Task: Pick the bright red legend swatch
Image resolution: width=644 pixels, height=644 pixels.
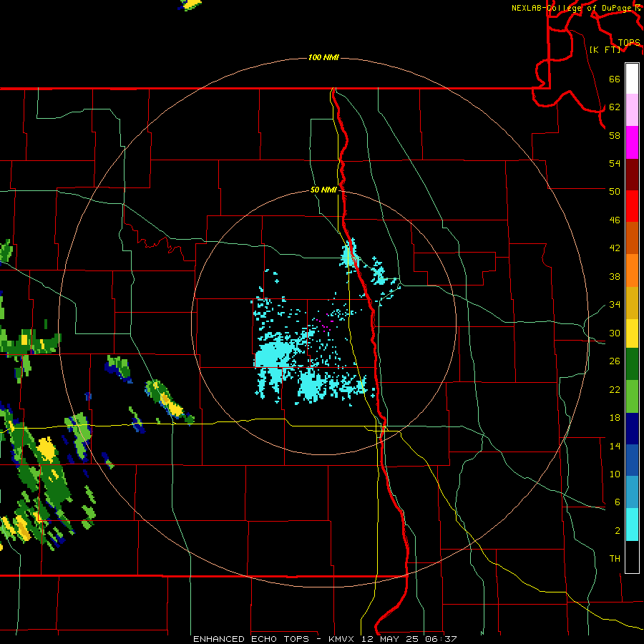Action: tap(632, 206)
